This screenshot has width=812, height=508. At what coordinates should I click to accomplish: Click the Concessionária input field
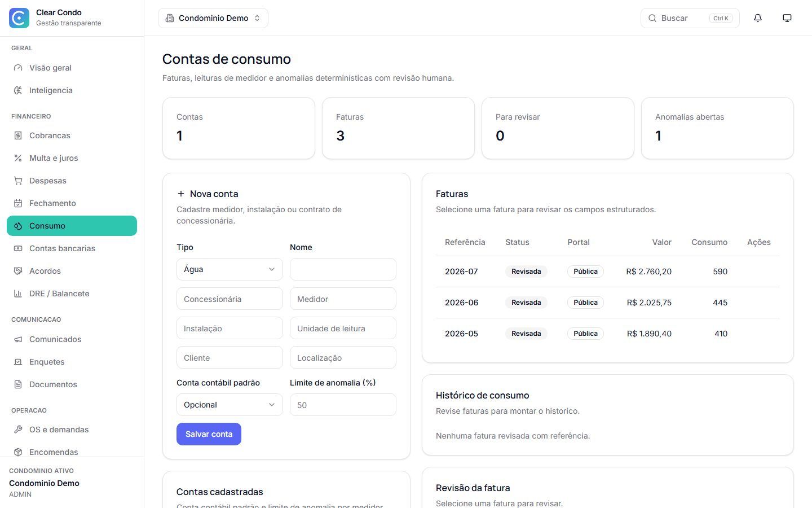pos(230,299)
